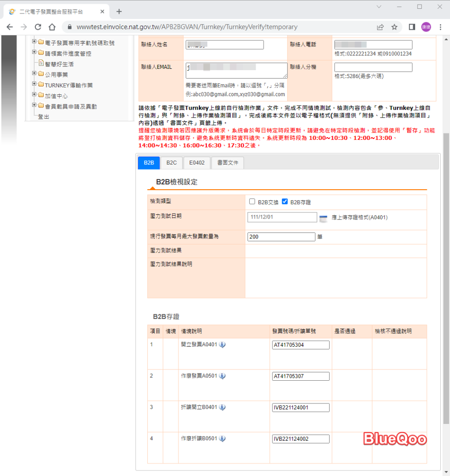
Task: Click the page vertical scrollbar
Action: [446, 279]
